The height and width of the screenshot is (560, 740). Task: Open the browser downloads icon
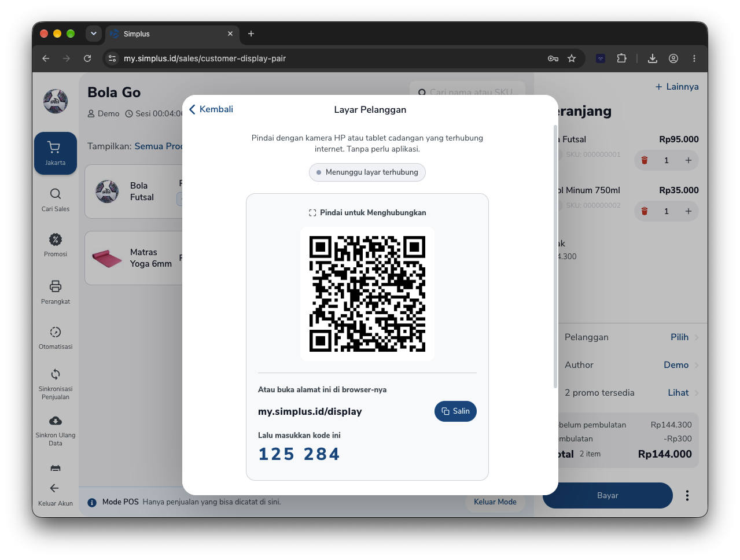(x=653, y=58)
